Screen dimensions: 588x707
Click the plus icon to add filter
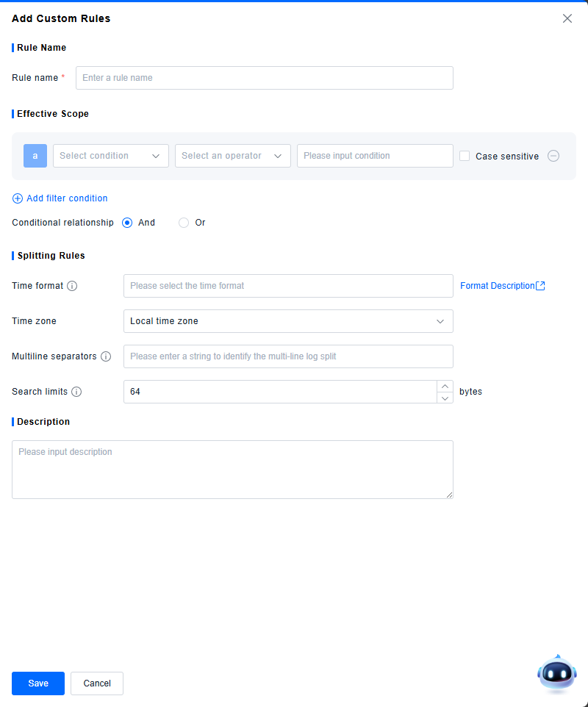click(x=18, y=198)
